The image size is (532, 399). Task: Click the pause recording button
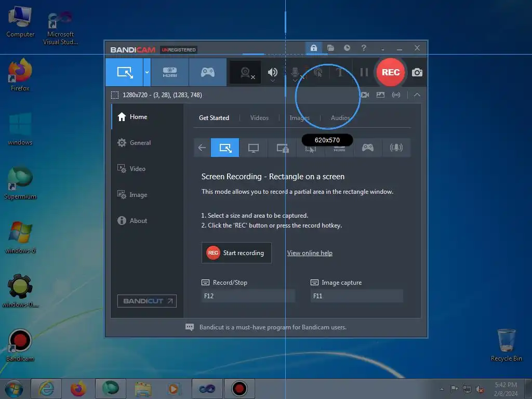pyautogui.click(x=364, y=72)
